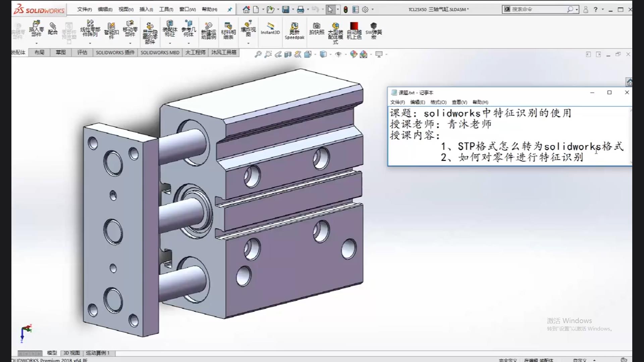The height and width of the screenshot is (362, 644).
Task: Click the Help question mark button
Action: click(x=596, y=9)
